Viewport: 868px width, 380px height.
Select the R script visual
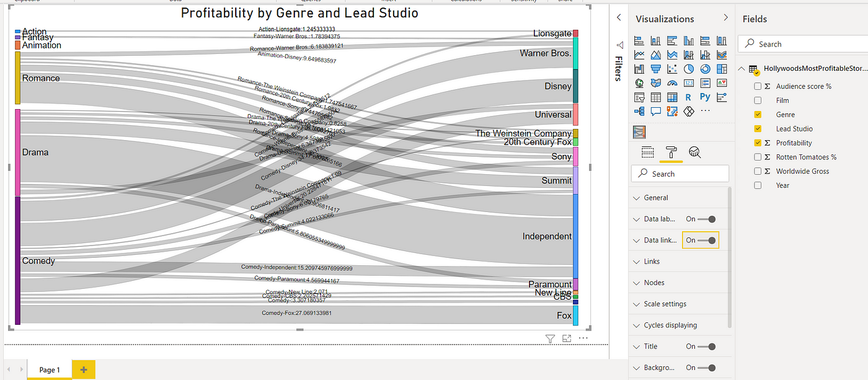[688, 97]
